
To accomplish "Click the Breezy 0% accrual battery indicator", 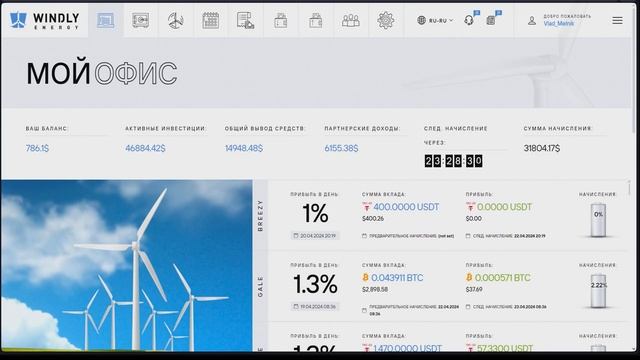I will pos(598,220).
